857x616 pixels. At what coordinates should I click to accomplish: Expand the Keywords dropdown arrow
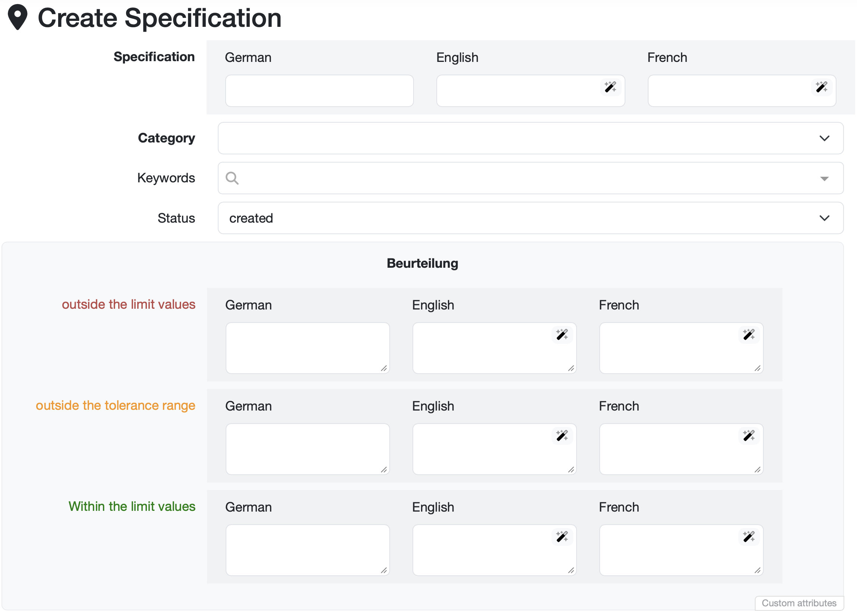point(824,178)
